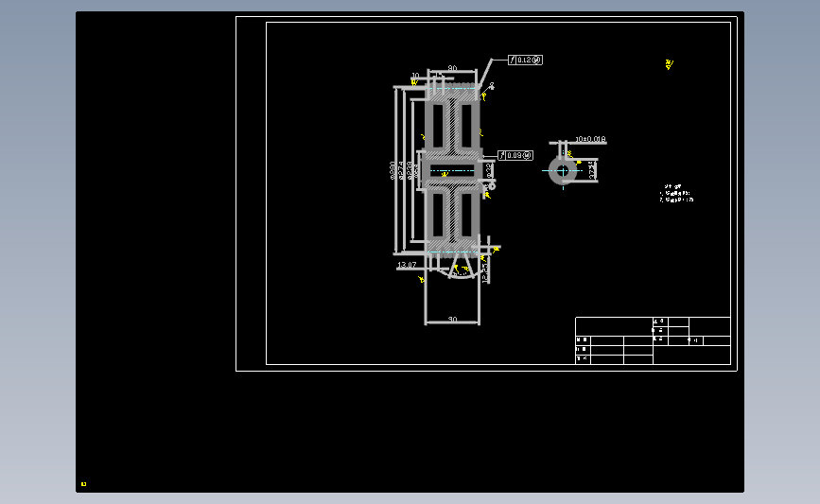This screenshot has height=504, width=820.
Task: Select the ø32 bore diameter dimension
Action: tap(488, 170)
